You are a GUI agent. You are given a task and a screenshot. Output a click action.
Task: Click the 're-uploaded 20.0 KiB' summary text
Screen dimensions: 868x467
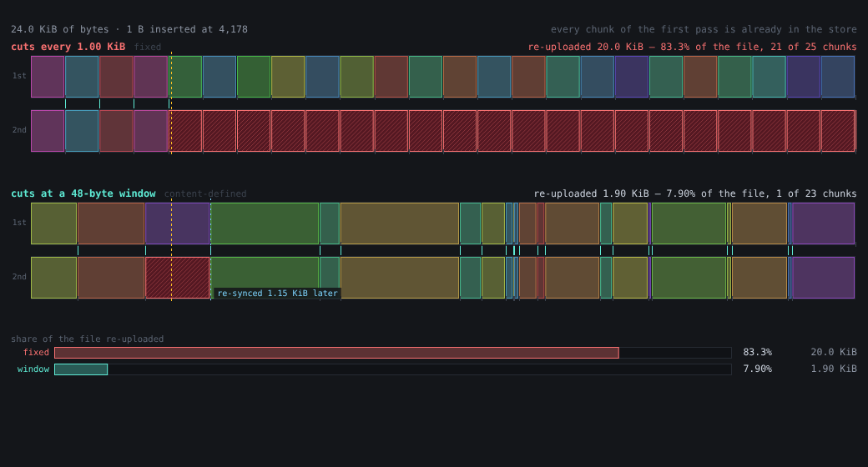point(584,47)
